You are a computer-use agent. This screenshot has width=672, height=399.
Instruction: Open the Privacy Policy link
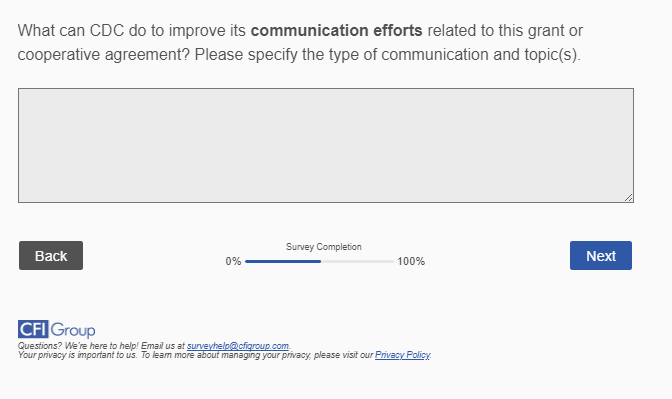point(402,355)
